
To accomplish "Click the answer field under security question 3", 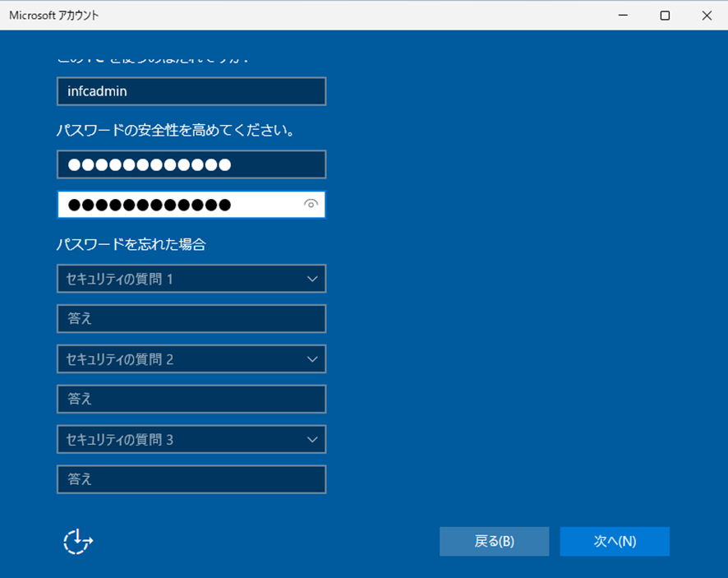I will [x=191, y=479].
